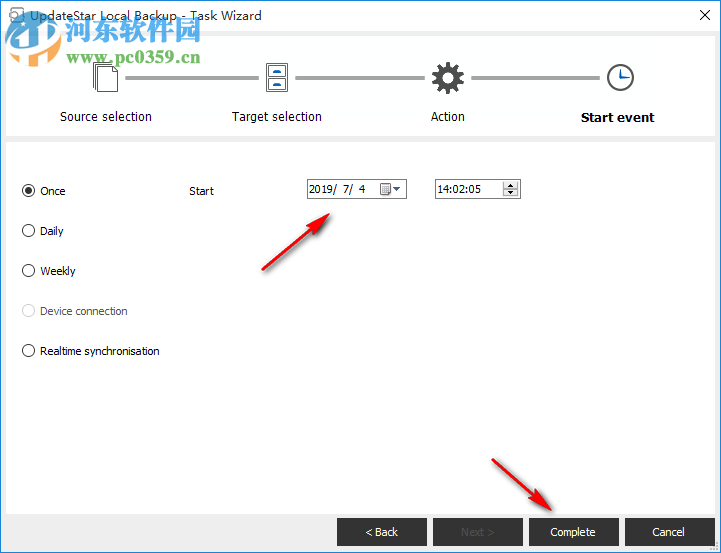Increase start time with up spinner arrow
The image size is (721, 553).
pos(510,185)
